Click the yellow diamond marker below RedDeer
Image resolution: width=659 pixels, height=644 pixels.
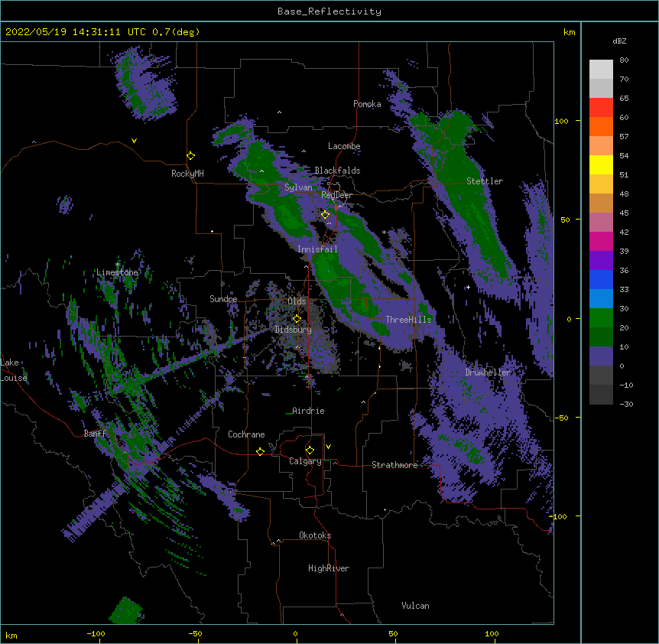(326, 215)
